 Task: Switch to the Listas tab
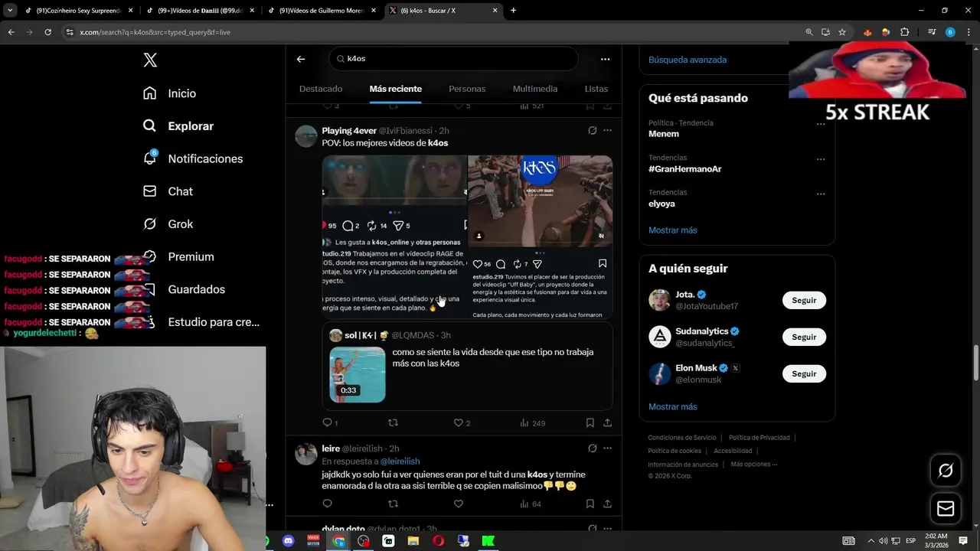pyautogui.click(x=596, y=89)
